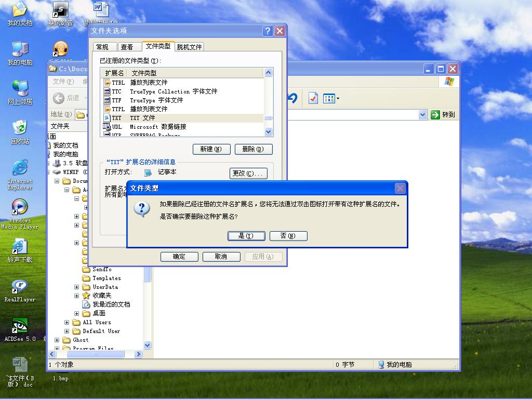
Task: Expand the UserData folder node
Action: [x=77, y=287]
